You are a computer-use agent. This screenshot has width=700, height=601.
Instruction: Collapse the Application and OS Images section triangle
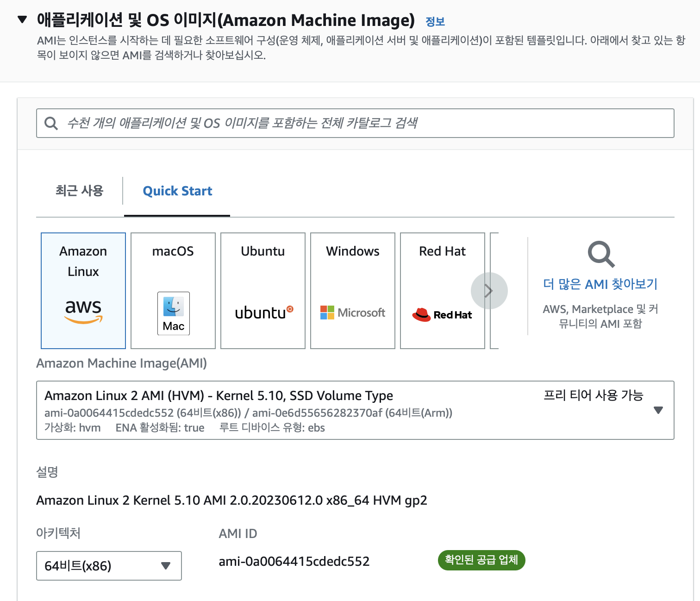pyautogui.click(x=22, y=19)
